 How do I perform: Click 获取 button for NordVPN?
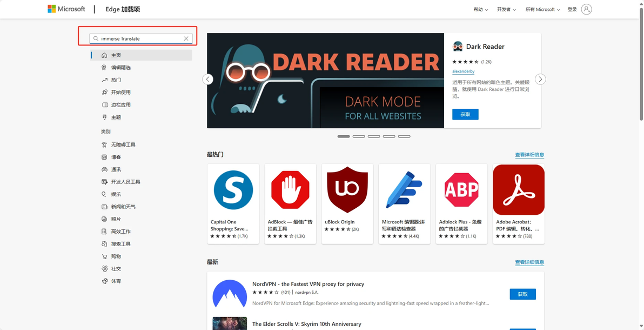523,294
